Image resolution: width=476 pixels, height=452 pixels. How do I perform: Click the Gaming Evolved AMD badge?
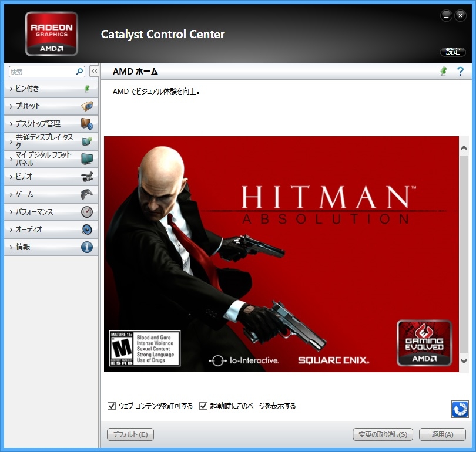click(x=424, y=343)
